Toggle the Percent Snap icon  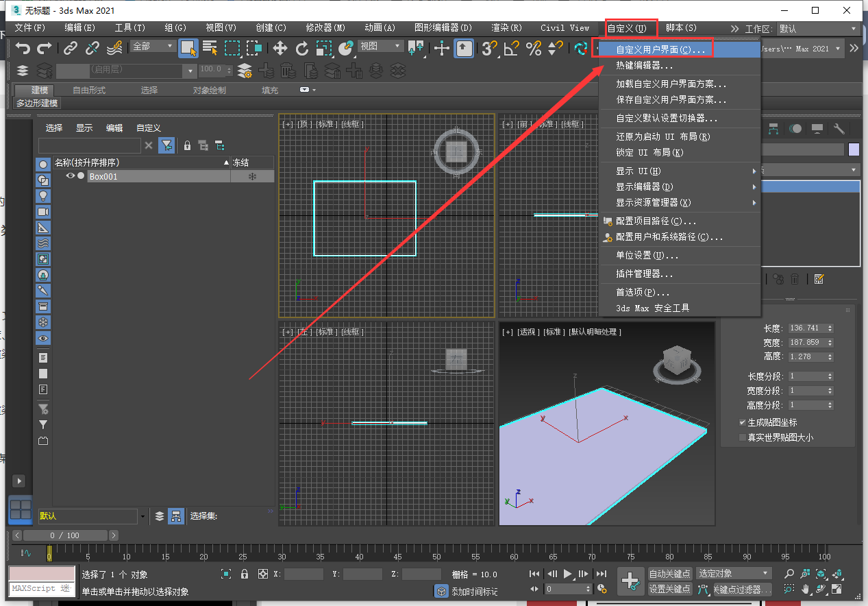point(534,48)
